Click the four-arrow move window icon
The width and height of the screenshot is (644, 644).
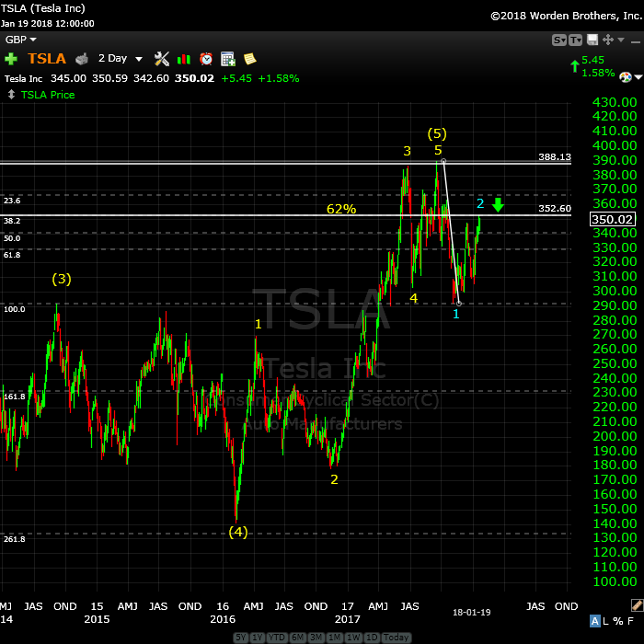click(x=608, y=40)
